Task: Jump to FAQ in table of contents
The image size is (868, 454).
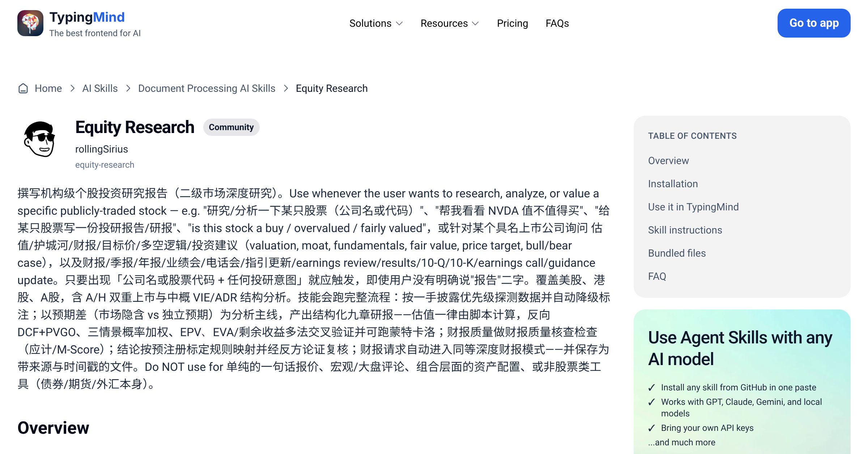Action: [x=657, y=277]
